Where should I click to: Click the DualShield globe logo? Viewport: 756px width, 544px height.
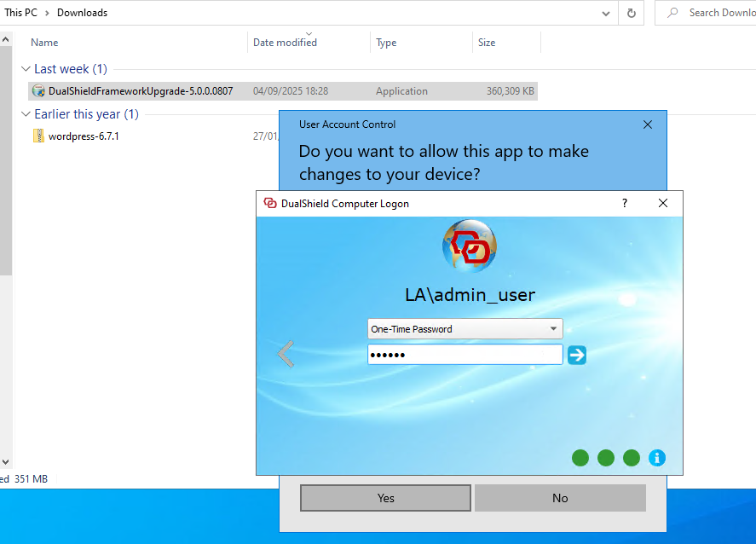469,246
